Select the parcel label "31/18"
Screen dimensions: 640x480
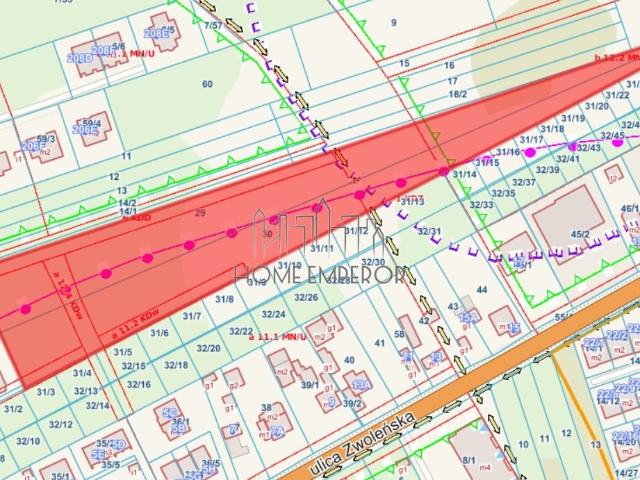tap(552, 129)
